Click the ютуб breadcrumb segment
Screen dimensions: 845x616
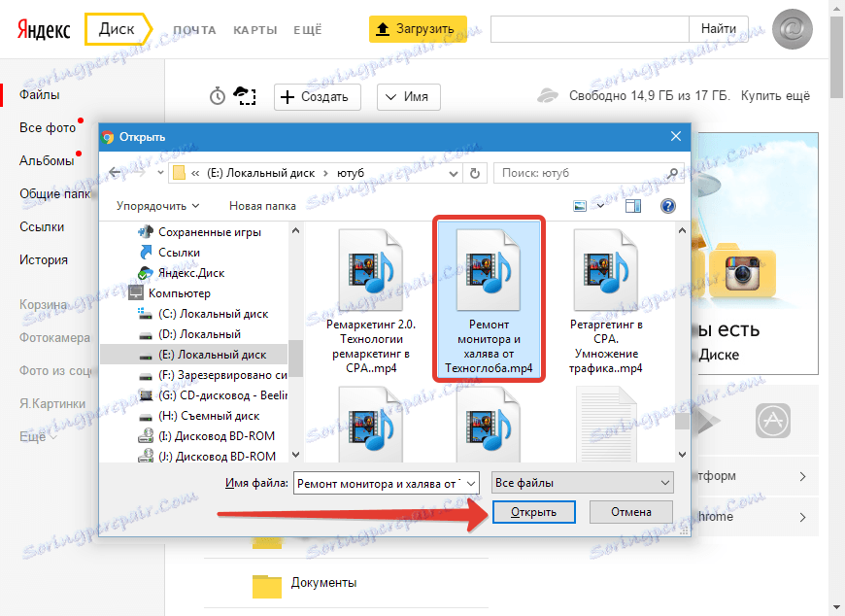(351, 173)
